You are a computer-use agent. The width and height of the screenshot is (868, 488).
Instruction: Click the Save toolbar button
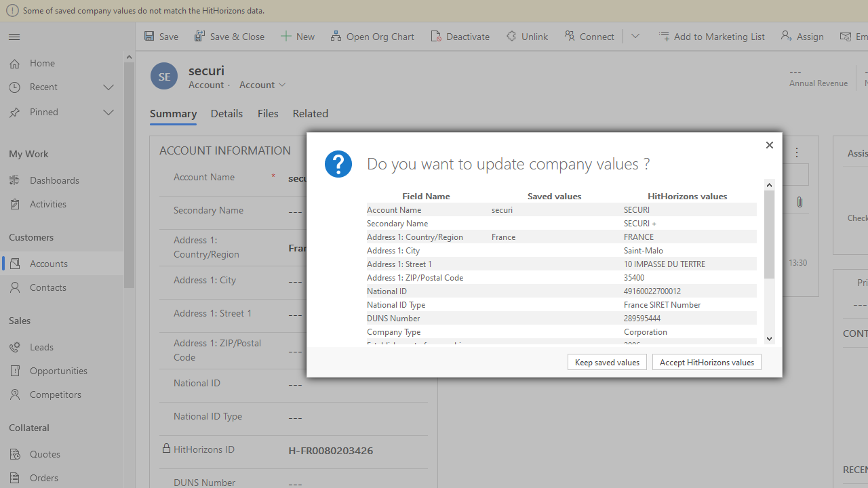pos(161,37)
